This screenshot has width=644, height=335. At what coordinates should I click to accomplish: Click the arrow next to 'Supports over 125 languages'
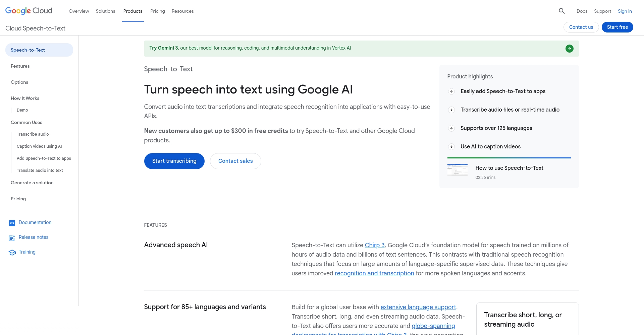pos(452,128)
